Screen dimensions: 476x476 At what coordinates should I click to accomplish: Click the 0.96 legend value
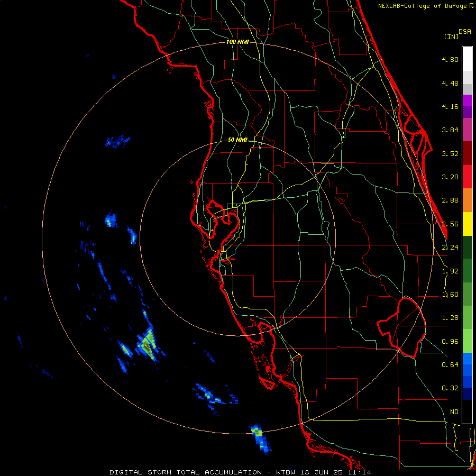[x=450, y=342]
